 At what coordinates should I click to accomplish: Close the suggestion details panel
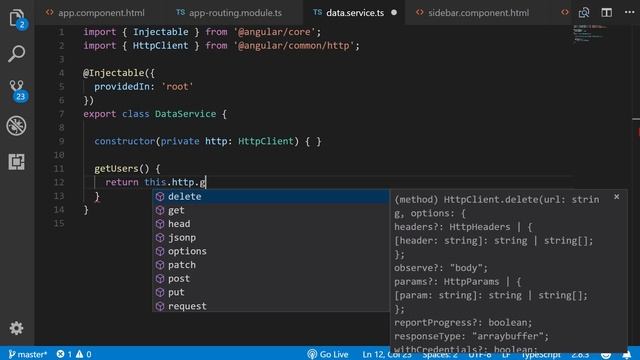[x=616, y=197]
